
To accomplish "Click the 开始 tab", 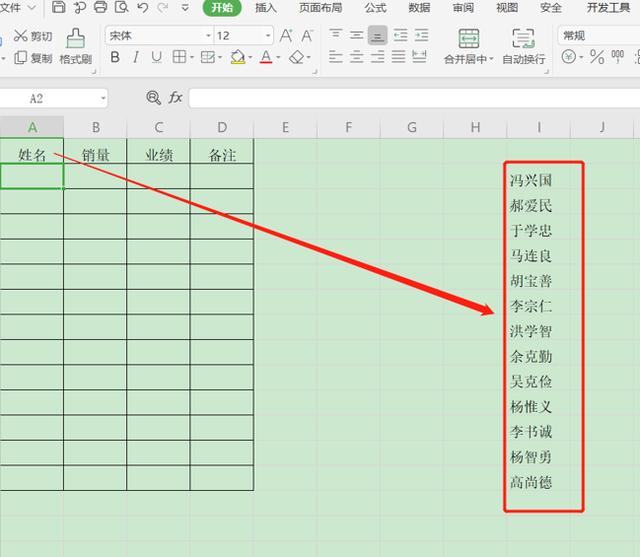I will (222, 8).
